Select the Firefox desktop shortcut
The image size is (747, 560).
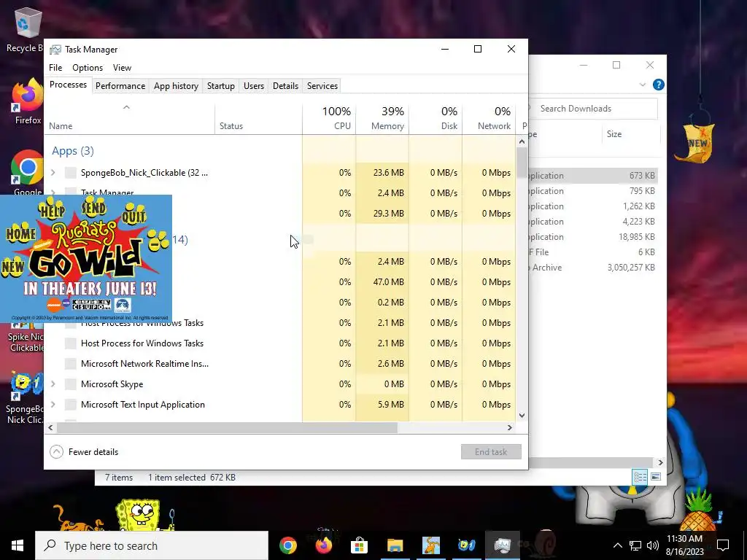pos(28,102)
